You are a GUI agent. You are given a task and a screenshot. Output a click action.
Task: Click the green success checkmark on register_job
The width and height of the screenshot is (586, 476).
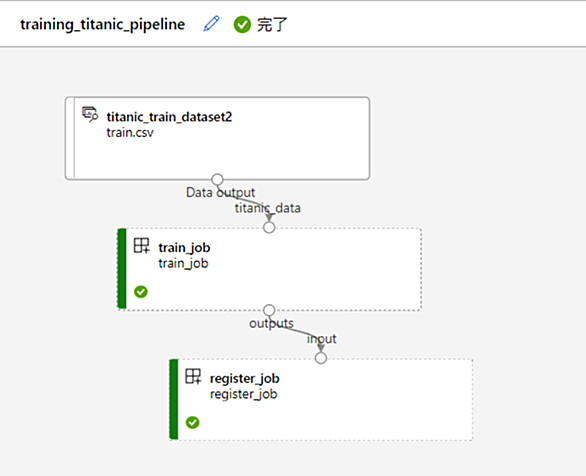click(192, 422)
